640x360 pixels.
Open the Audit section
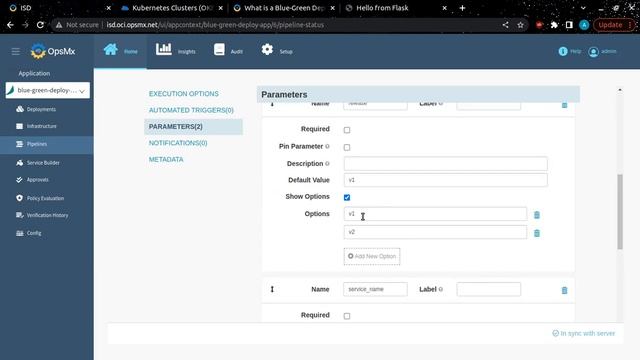(x=228, y=51)
